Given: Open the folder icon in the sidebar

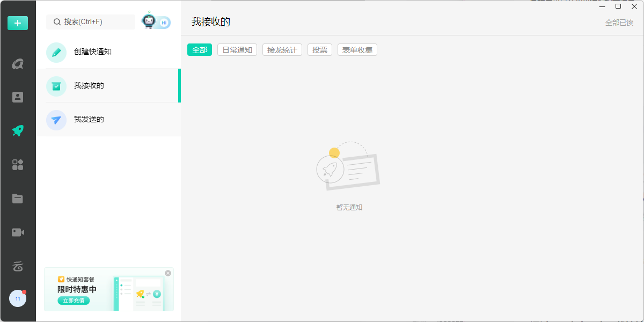Looking at the screenshot, I should click(18, 198).
